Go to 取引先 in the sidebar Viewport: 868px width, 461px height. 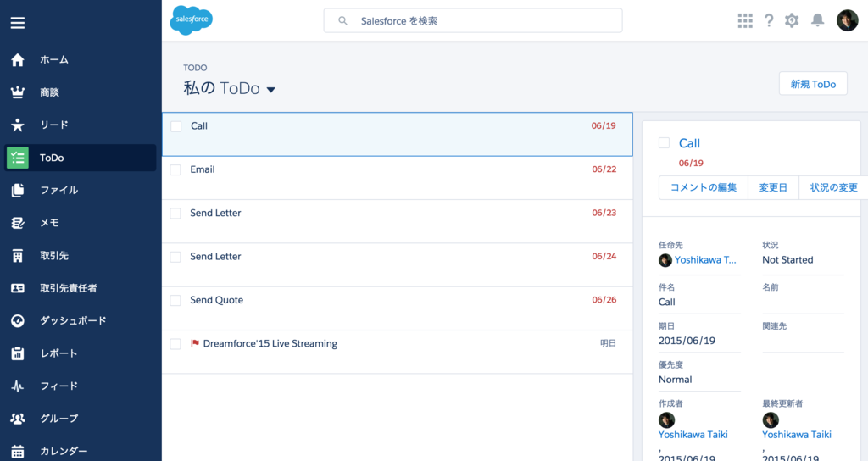[x=54, y=256]
